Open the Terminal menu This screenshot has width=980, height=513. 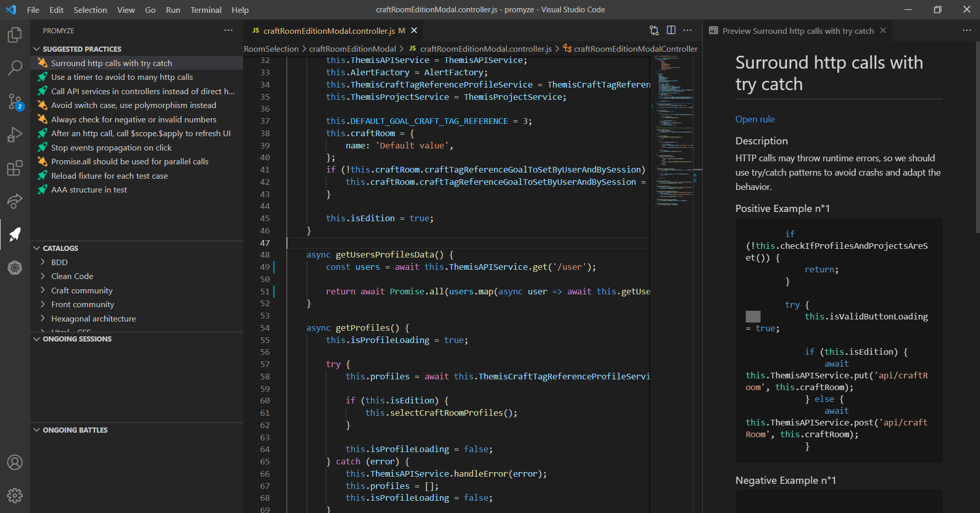[x=206, y=10]
